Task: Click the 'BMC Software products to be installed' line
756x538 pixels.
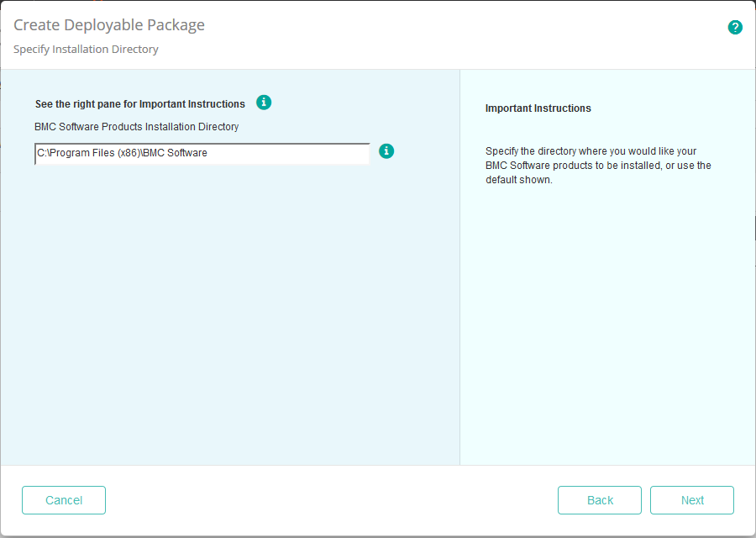Action: pos(598,166)
